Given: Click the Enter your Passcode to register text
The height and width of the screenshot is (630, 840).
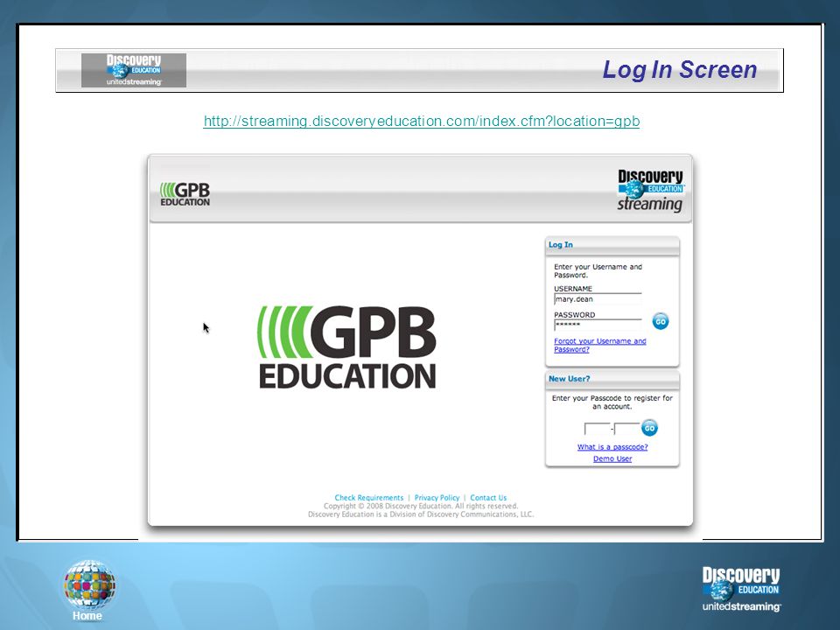Looking at the screenshot, I should tap(612, 402).
